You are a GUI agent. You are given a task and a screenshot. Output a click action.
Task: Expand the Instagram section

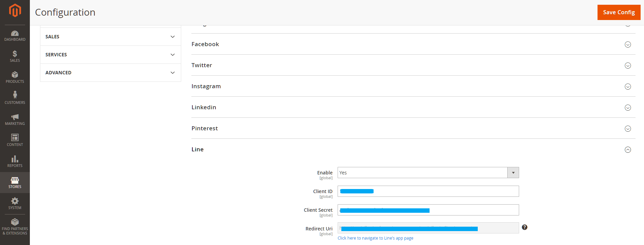point(413,86)
